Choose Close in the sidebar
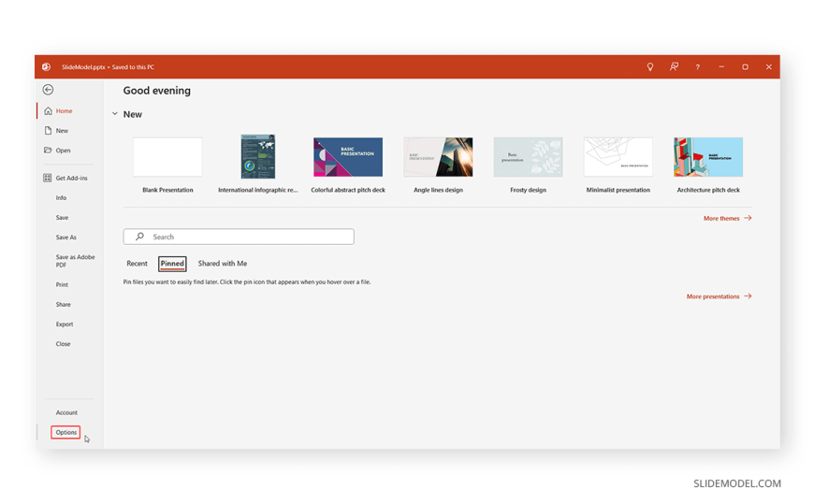Image resolution: width=814 pixels, height=504 pixels. pos(63,344)
